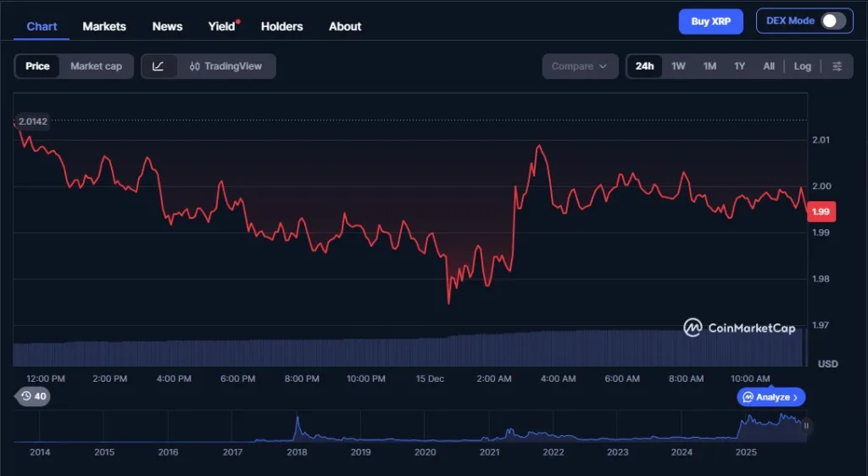Click the CoinMarketCap watermark logo

click(x=739, y=328)
